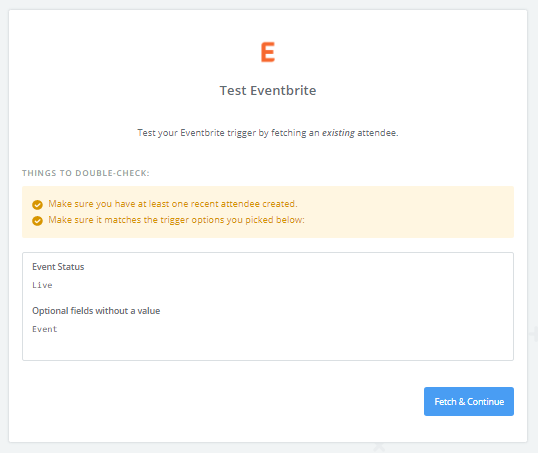Click the checkmark beside trigger options note
Viewport: 538px width, 453px height.
tap(37, 221)
